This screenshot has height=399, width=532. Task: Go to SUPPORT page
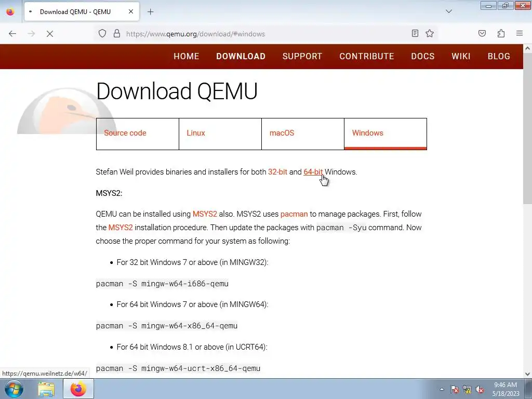pyautogui.click(x=302, y=56)
